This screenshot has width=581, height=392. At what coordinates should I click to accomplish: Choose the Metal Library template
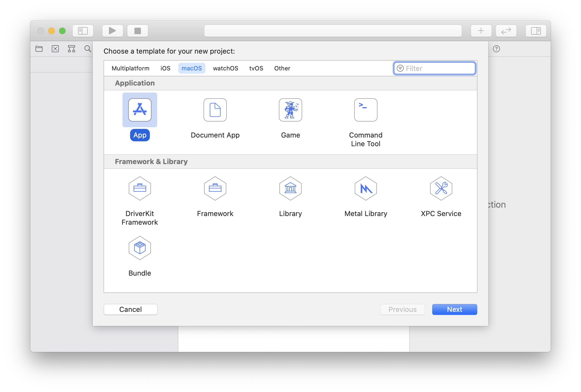tap(366, 188)
